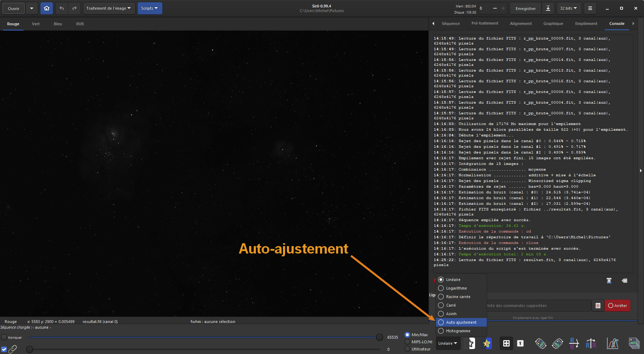This screenshot has width=644, height=354.
Task: Select the MIPS-LO/HI radio button
Action: [407, 342]
